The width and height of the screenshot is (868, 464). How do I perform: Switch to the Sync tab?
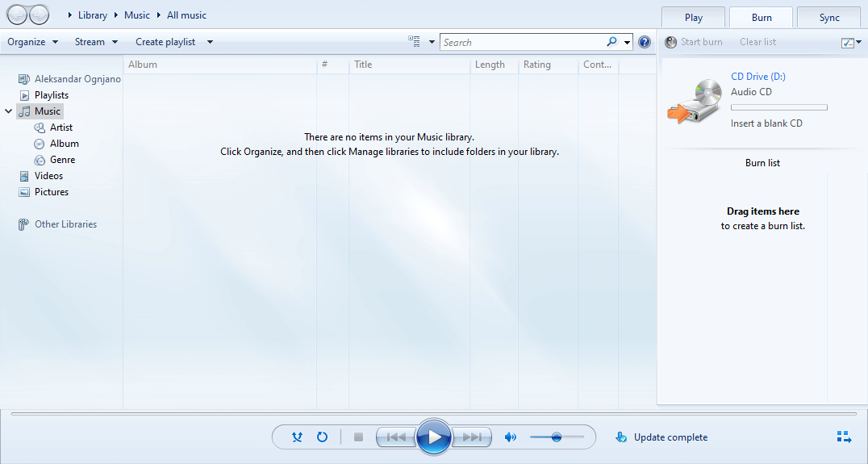coord(829,17)
